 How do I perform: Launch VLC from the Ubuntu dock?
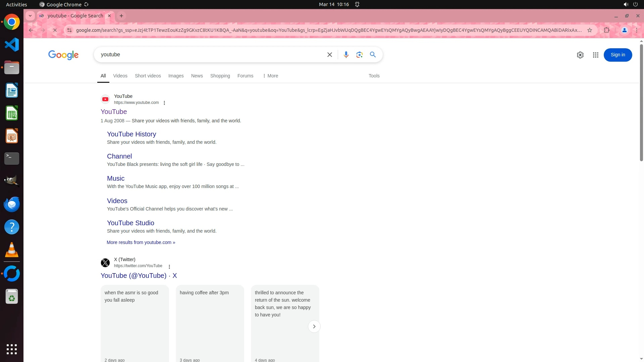[12, 250]
